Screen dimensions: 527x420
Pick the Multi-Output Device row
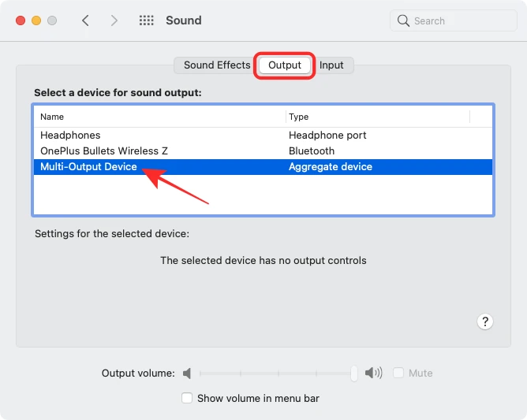click(x=88, y=167)
